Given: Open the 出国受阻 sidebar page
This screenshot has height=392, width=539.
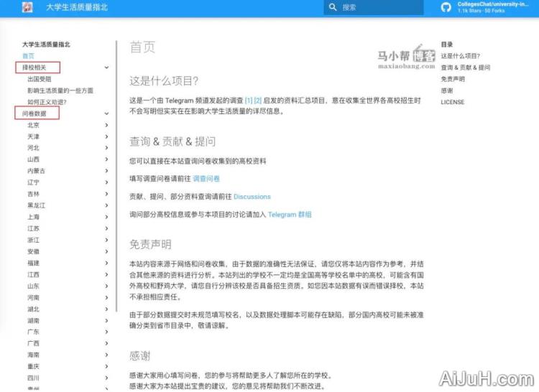Looking at the screenshot, I should 39,79.
